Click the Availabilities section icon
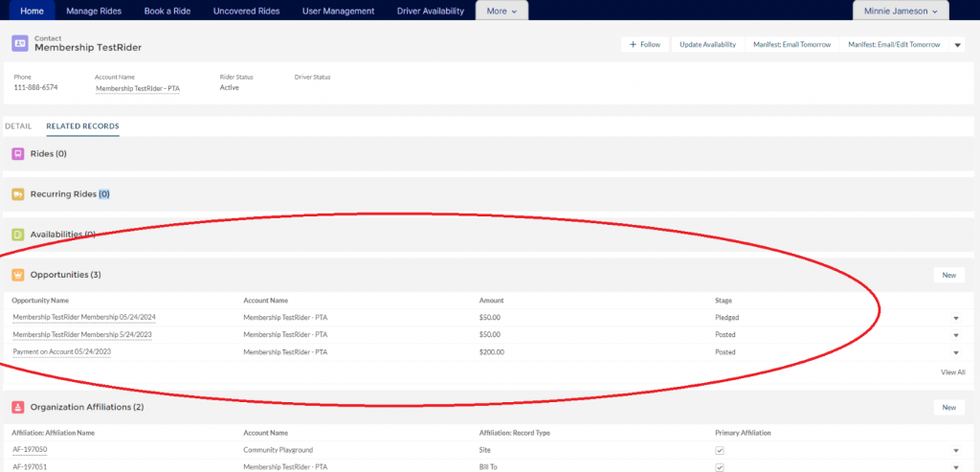 17,234
